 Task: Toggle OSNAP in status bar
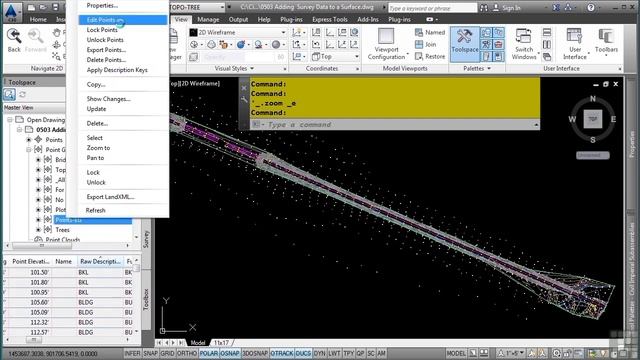[x=230, y=353]
